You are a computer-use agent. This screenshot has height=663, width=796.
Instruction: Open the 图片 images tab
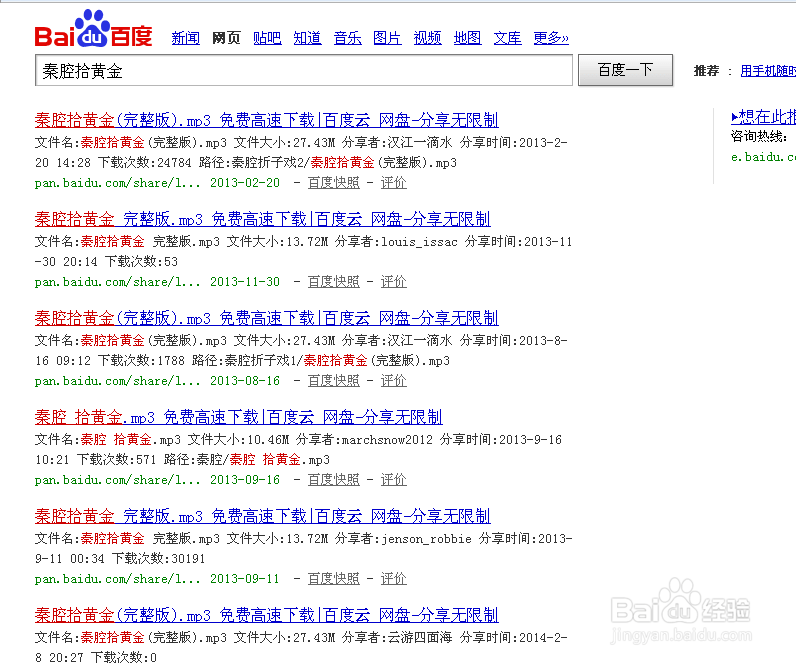(x=387, y=38)
